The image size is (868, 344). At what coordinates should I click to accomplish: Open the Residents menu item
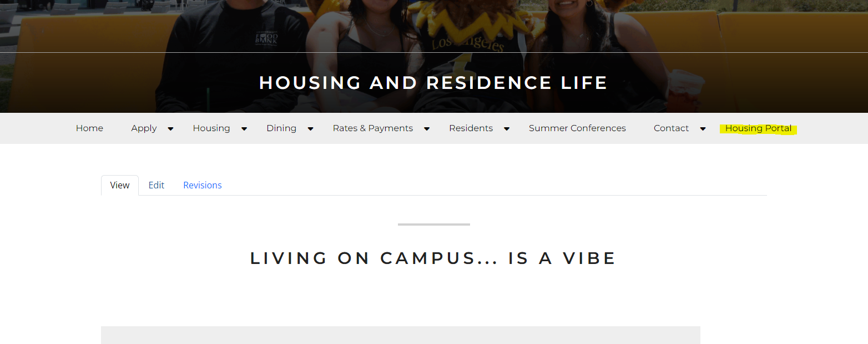point(471,128)
